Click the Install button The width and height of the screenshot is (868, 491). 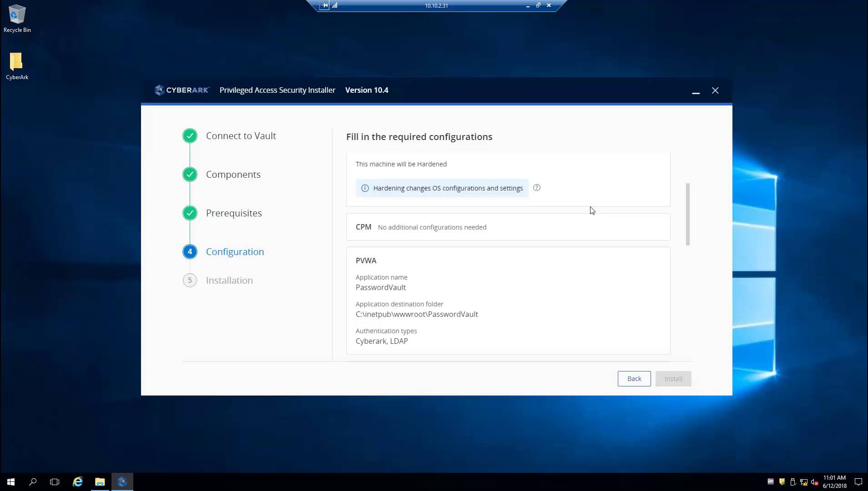pos(673,378)
